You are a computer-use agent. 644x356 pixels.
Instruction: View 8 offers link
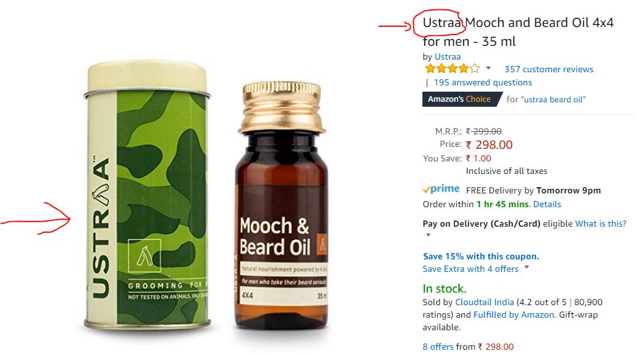coord(438,347)
